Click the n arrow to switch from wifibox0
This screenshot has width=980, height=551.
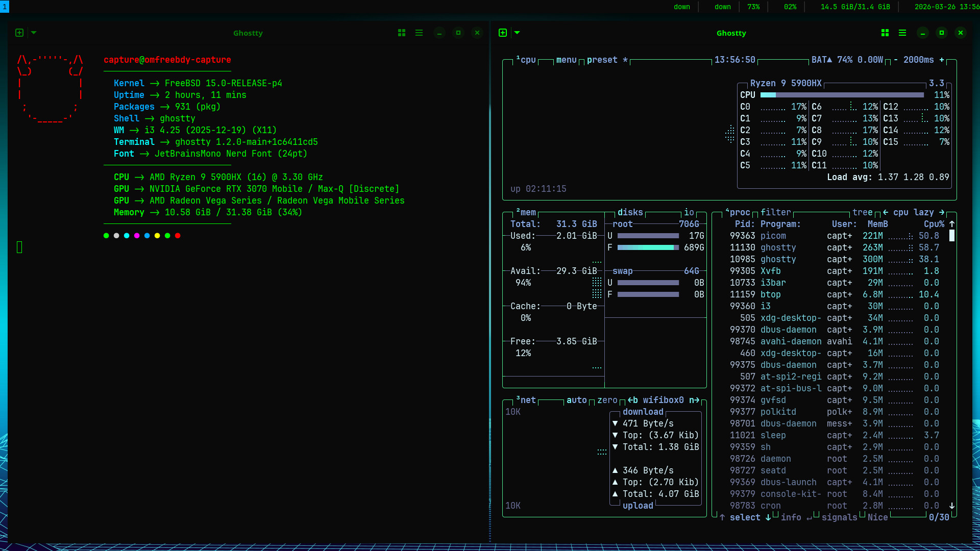[695, 400]
